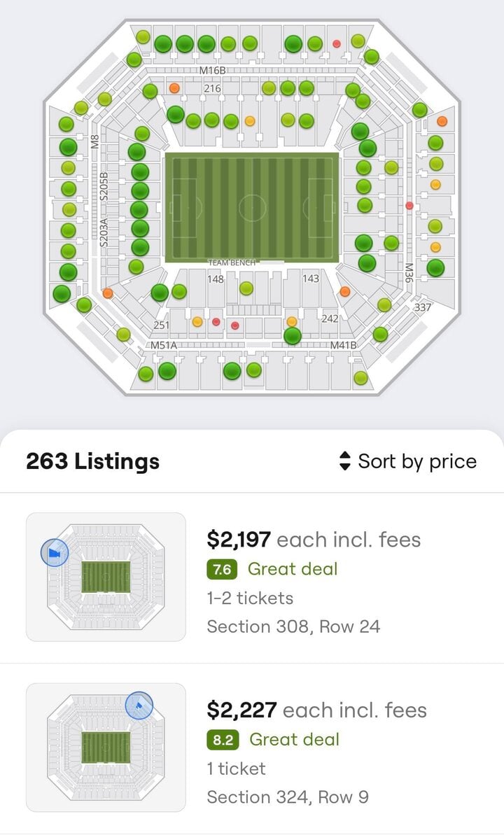Pick the red marker in the top seating row
Image resolution: width=504 pixels, height=835 pixels.
(x=337, y=43)
